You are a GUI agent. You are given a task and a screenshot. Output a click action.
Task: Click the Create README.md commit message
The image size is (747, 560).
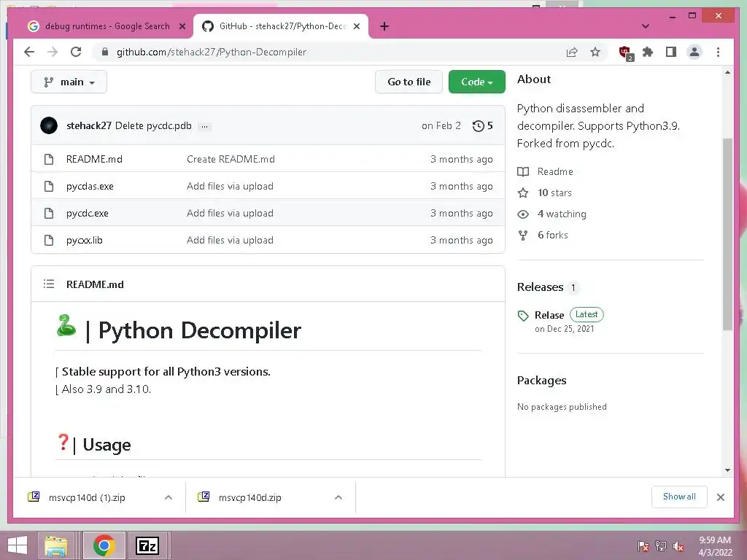click(x=231, y=159)
